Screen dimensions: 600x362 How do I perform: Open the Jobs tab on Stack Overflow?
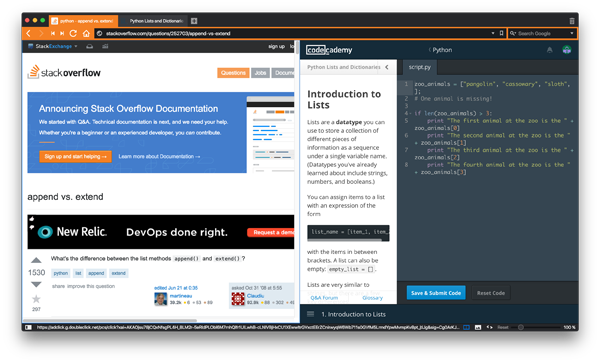coord(260,73)
